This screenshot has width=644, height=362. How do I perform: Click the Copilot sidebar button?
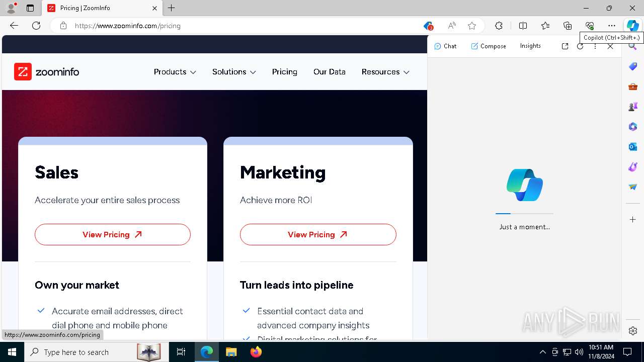[632, 26]
